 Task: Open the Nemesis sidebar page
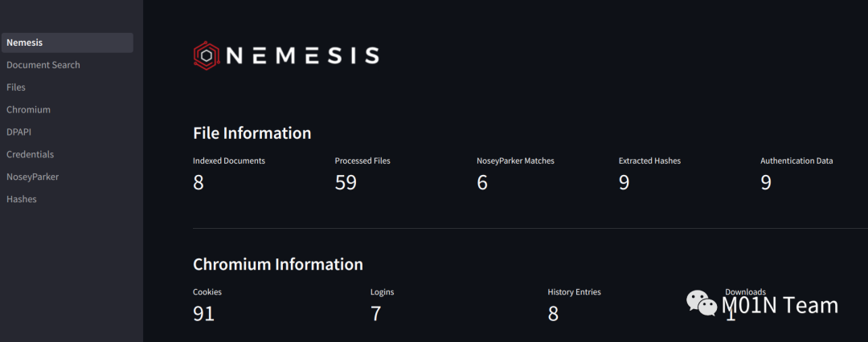click(67, 43)
